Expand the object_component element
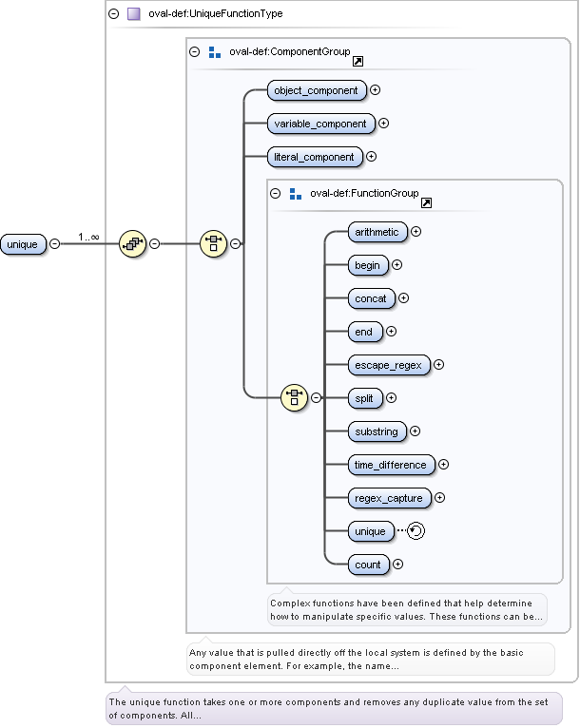Screen dimensions: 580x728 pyautogui.click(x=375, y=90)
